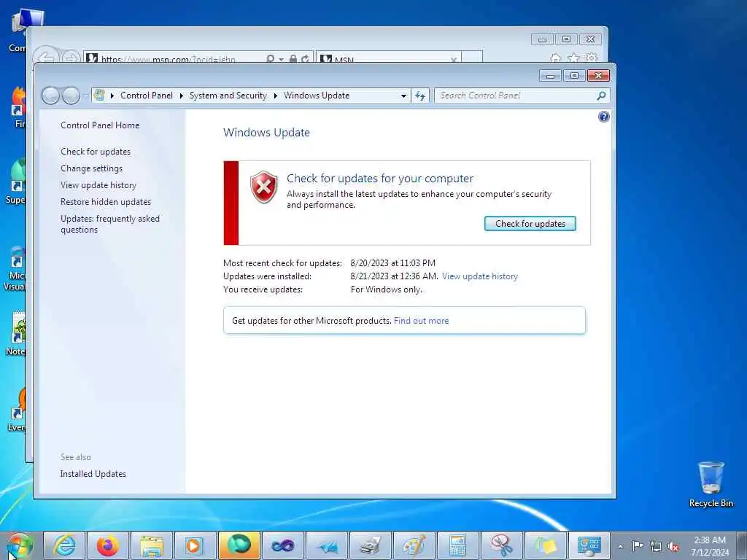Open Change settings in the sidebar
Image resolution: width=747 pixels, height=560 pixels.
tap(91, 168)
